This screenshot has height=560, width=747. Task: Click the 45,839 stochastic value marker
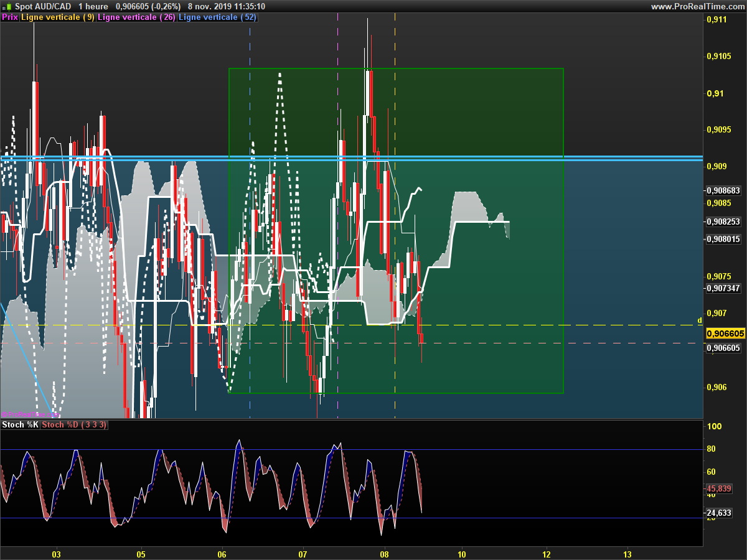point(719,489)
